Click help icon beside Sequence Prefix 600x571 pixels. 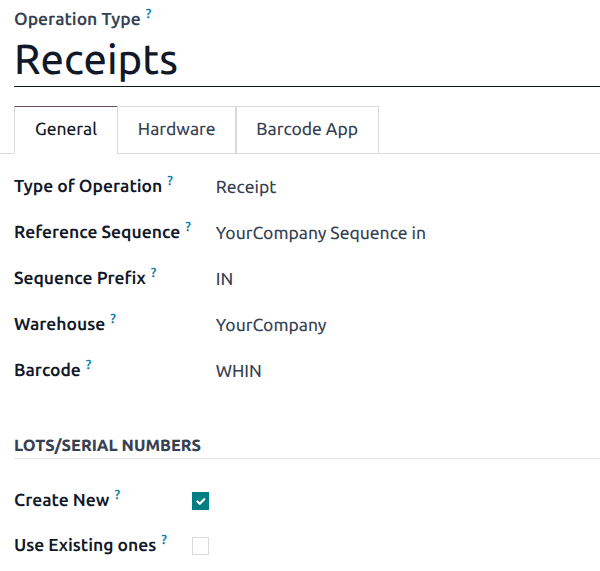point(154,273)
